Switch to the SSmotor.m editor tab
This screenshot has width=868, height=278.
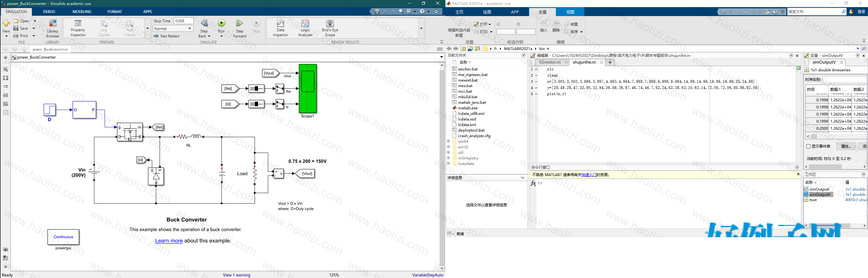pos(550,62)
